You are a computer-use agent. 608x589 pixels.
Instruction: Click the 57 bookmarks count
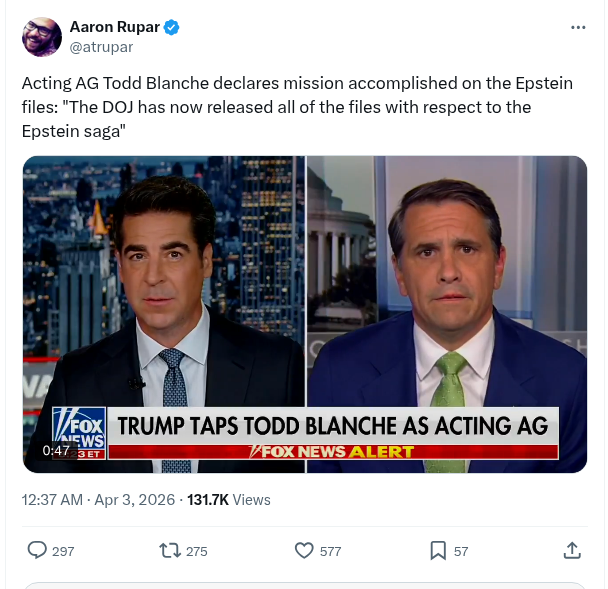[461, 551]
